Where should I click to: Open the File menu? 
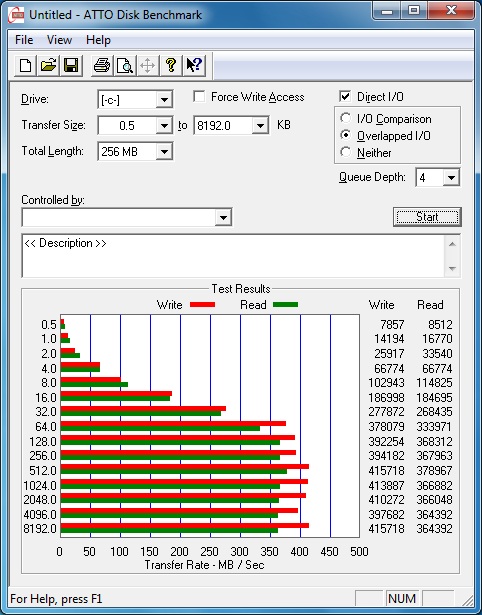pos(24,40)
